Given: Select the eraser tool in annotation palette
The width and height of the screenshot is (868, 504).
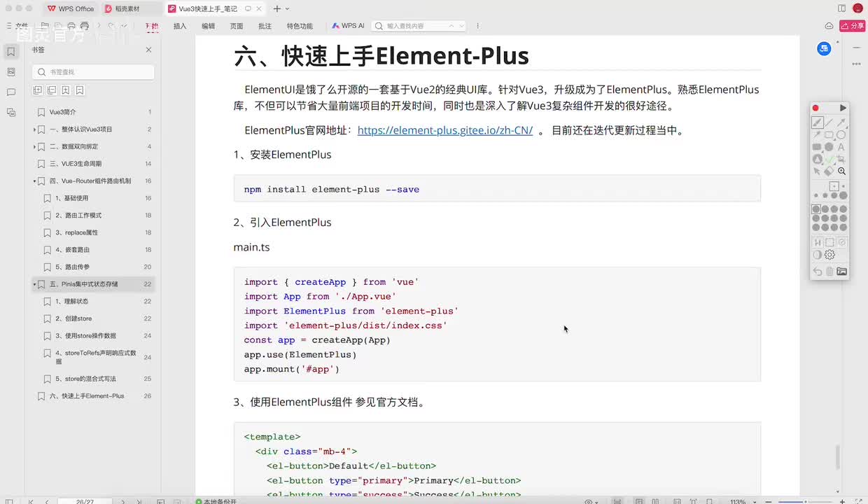Looking at the screenshot, I should 829,171.
